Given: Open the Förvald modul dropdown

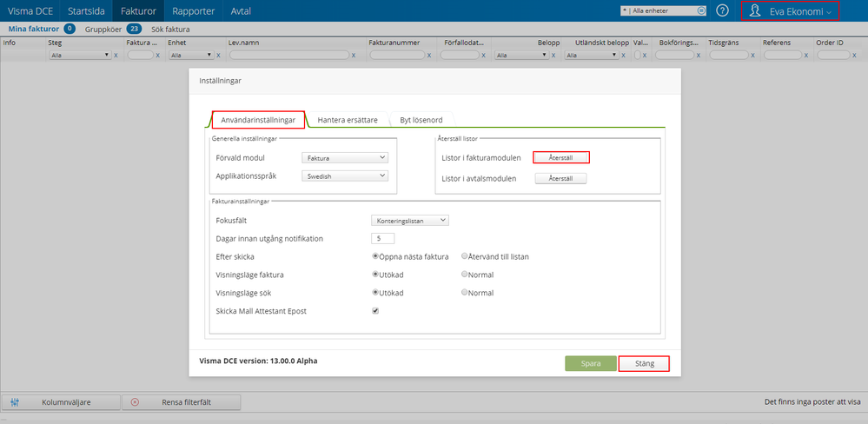Looking at the screenshot, I should point(345,158).
